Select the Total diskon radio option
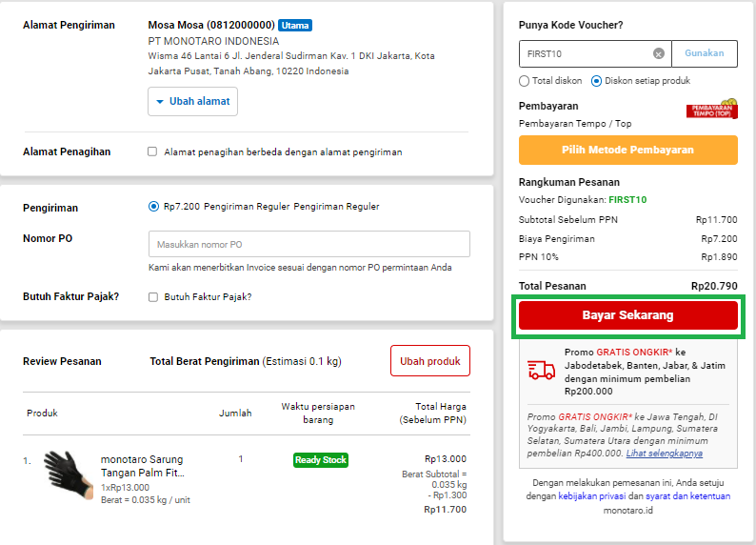The width and height of the screenshot is (756, 545). pyautogui.click(x=524, y=81)
